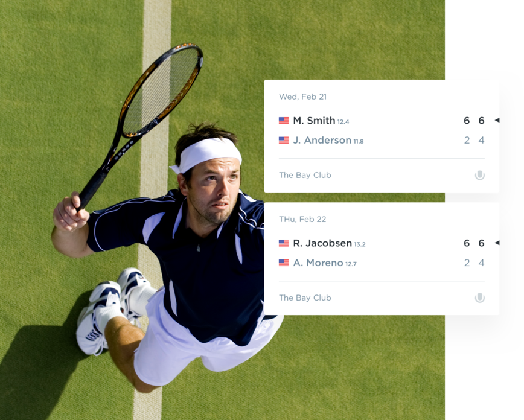Open player A. Moreno profile
Viewport: 524px width, 420px height.
(x=318, y=262)
